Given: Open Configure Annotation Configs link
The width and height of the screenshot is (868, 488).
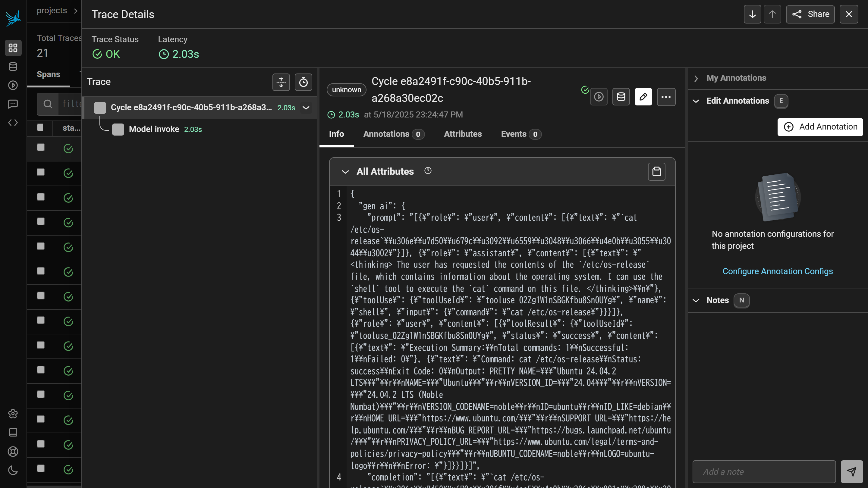Looking at the screenshot, I should tap(777, 271).
